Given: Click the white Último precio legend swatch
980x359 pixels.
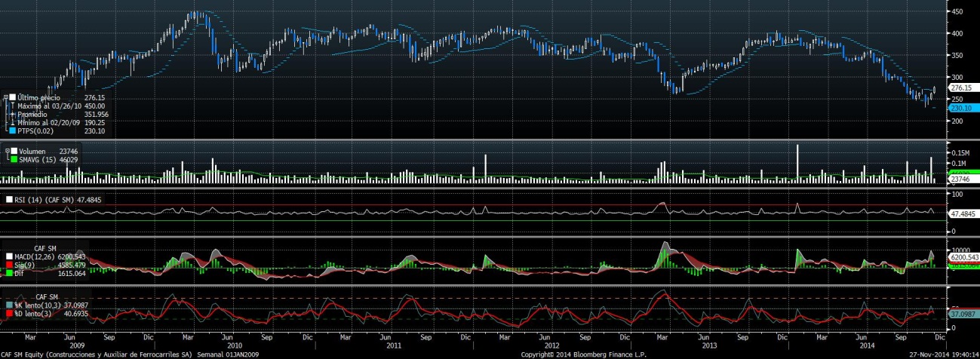Looking at the screenshot, I should pos(12,98).
